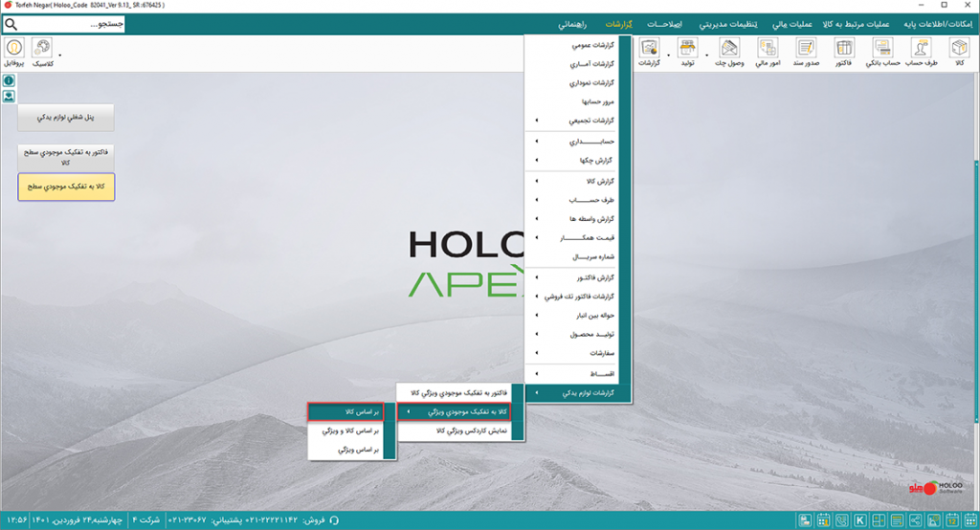Open the calendar with user stamp icon

click(823, 520)
